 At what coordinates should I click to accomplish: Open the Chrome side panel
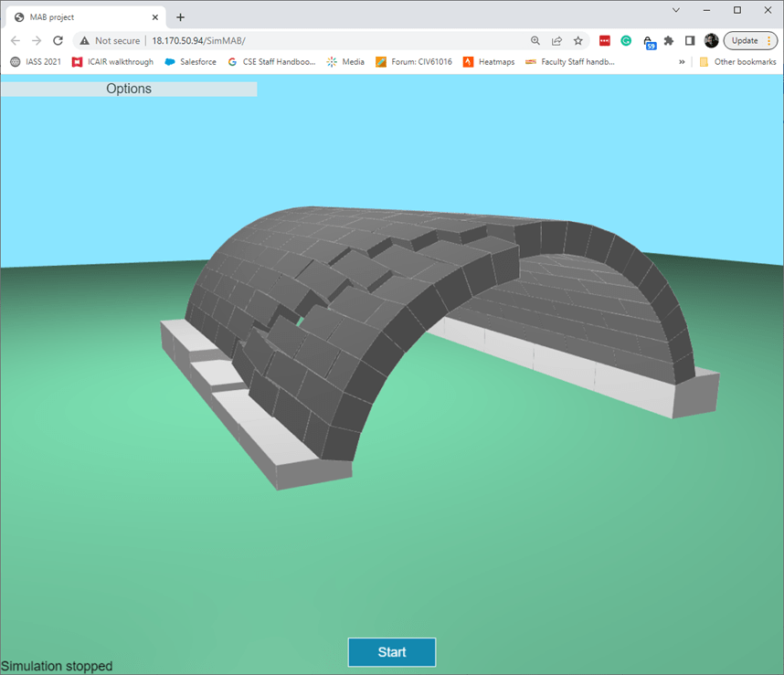(x=690, y=41)
